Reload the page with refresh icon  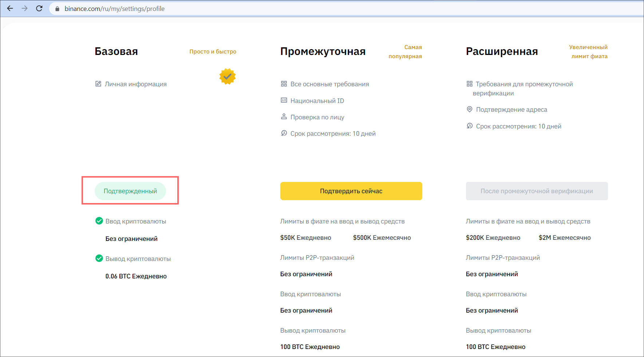pyautogui.click(x=39, y=8)
